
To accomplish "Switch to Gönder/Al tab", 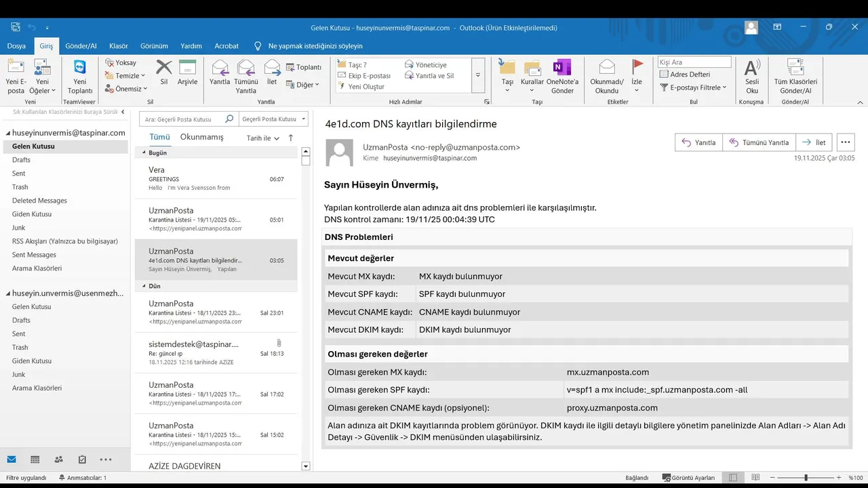I will (81, 46).
